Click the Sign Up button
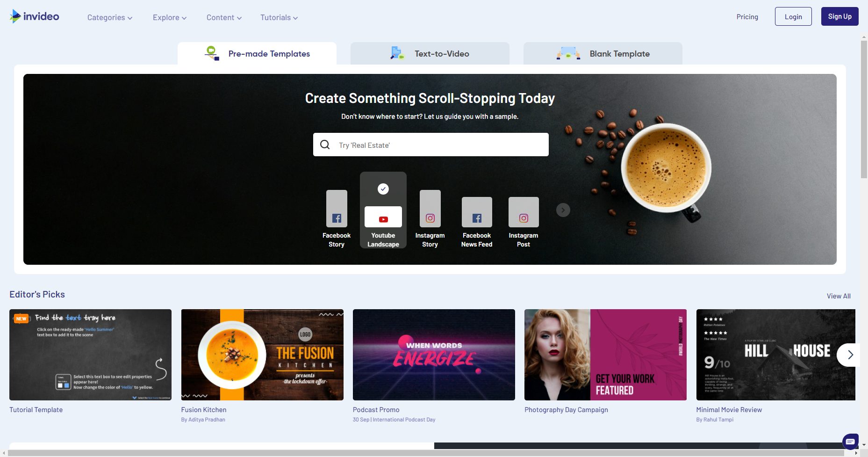The height and width of the screenshot is (457, 868). (x=839, y=16)
